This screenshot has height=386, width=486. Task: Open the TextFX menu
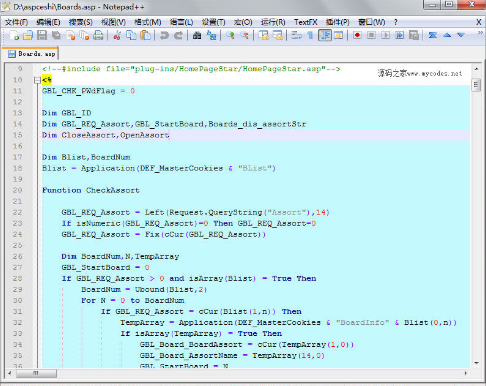click(305, 22)
